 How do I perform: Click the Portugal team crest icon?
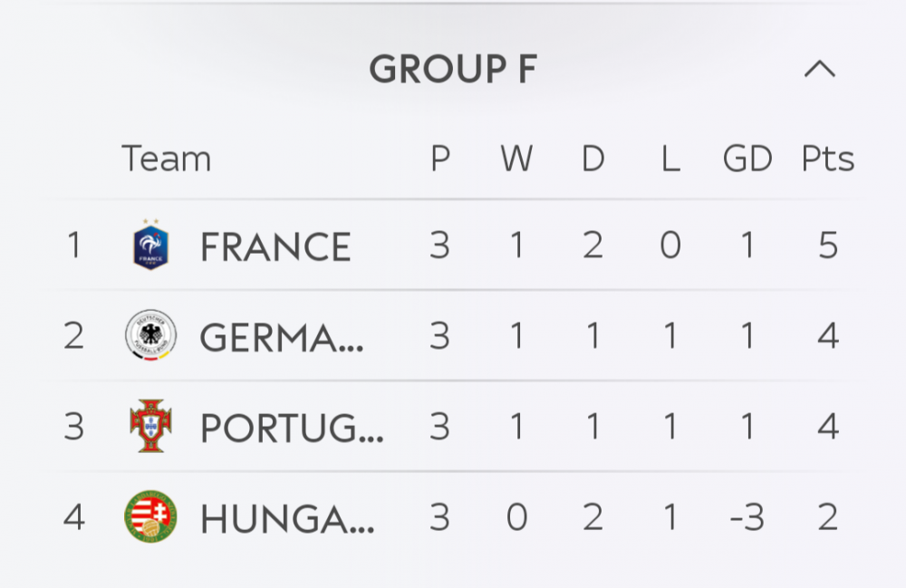150,427
